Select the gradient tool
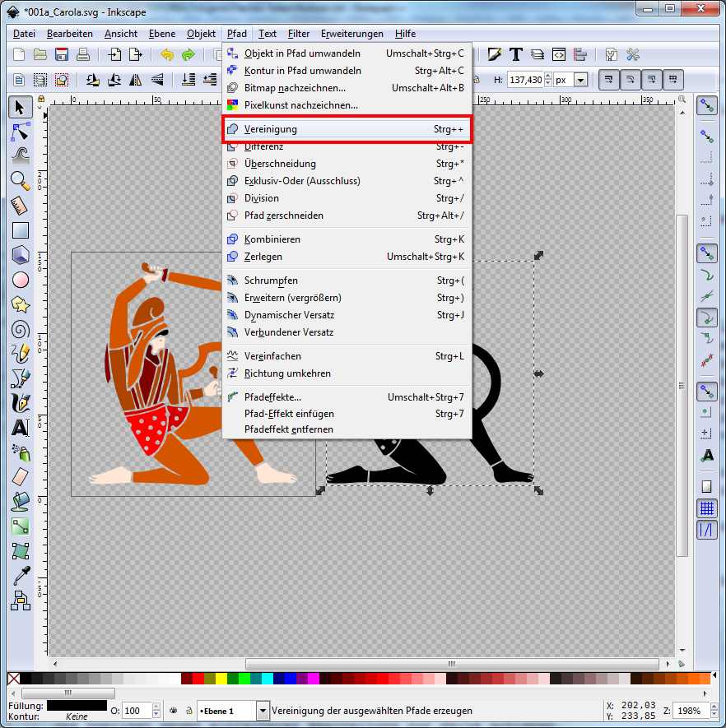Screen dimensions: 726x728 pos(20,526)
